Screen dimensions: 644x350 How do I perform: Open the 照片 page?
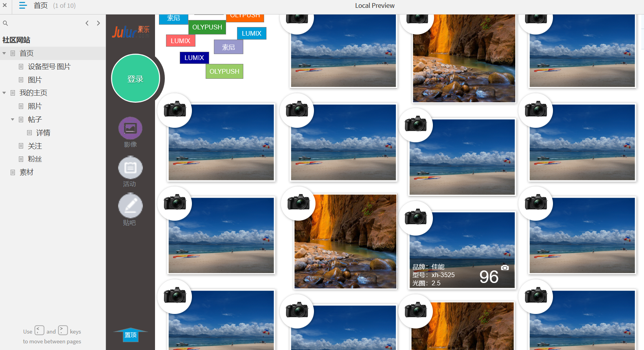click(35, 106)
